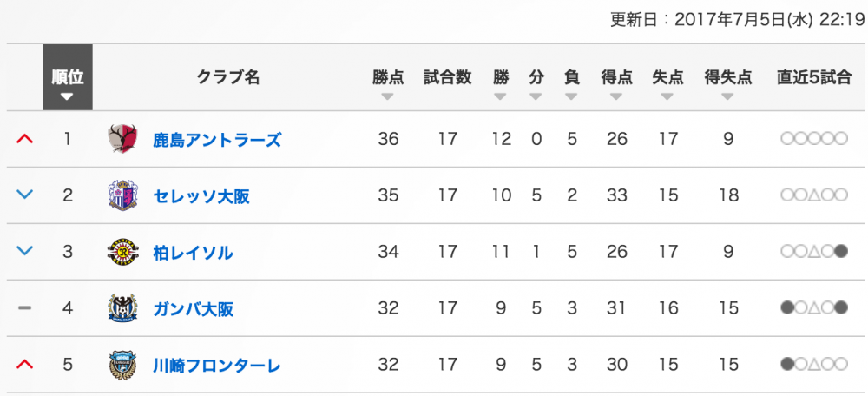Viewport: 868px width, 396px height.
Task: Click the Kawasaki Frontale club crest
Action: [x=122, y=365]
